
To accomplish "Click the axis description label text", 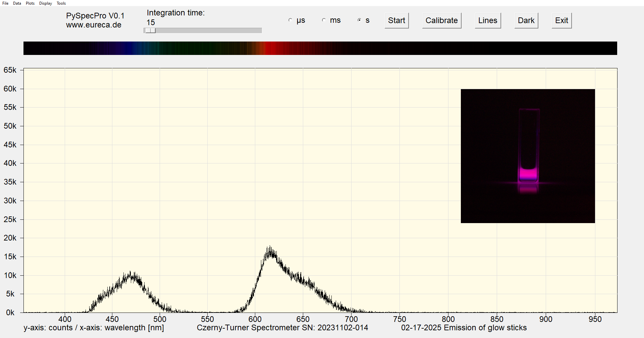I will 94,328.
